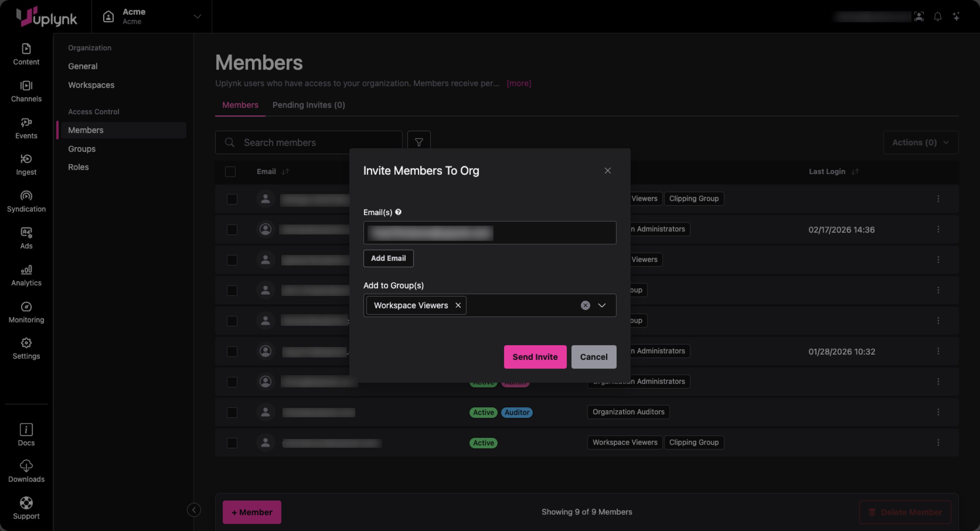Open the Ads sidebar icon
This screenshot has width=980, height=531.
(x=26, y=238)
